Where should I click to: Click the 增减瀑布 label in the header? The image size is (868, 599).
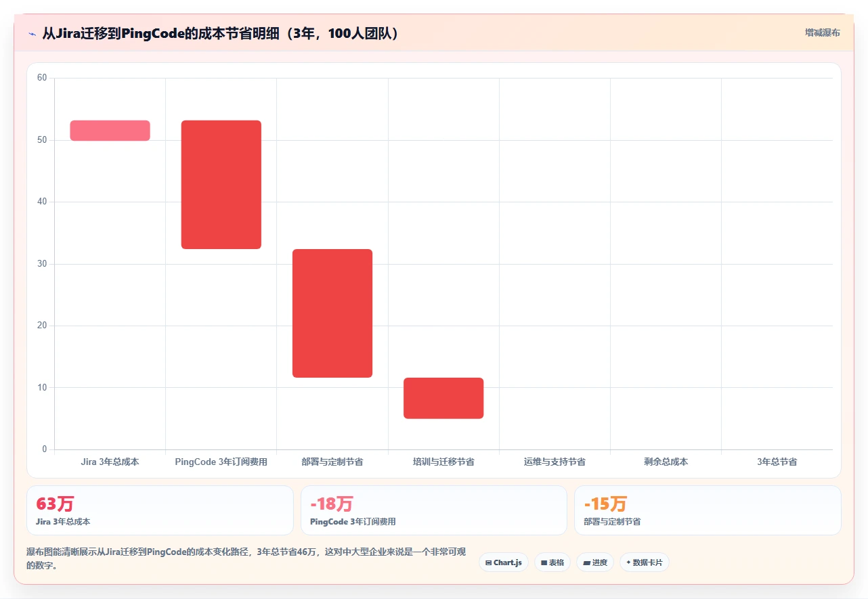822,33
